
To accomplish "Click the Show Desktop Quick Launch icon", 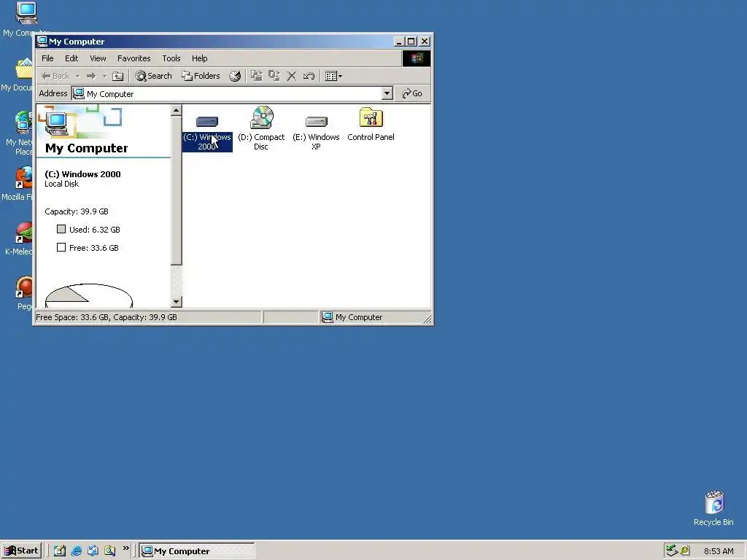I will coord(60,551).
